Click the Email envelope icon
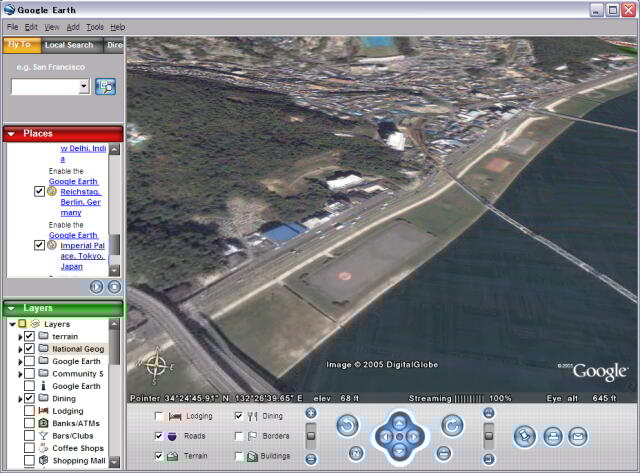The image size is (640, 473). tap(577, 436)
